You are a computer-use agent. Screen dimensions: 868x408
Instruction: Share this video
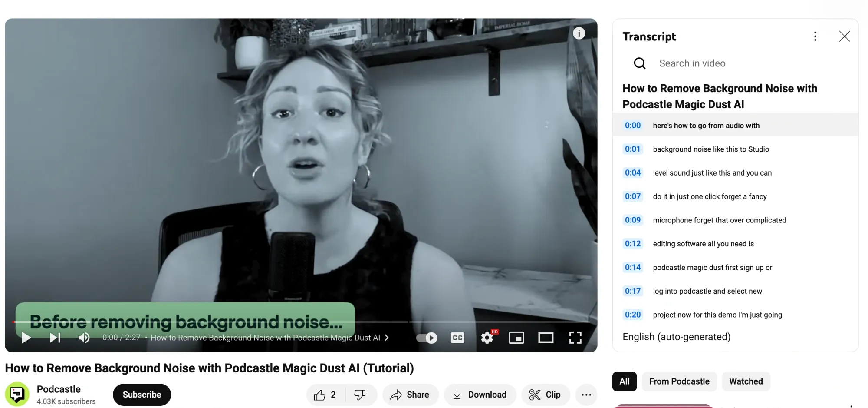(410, 395)
